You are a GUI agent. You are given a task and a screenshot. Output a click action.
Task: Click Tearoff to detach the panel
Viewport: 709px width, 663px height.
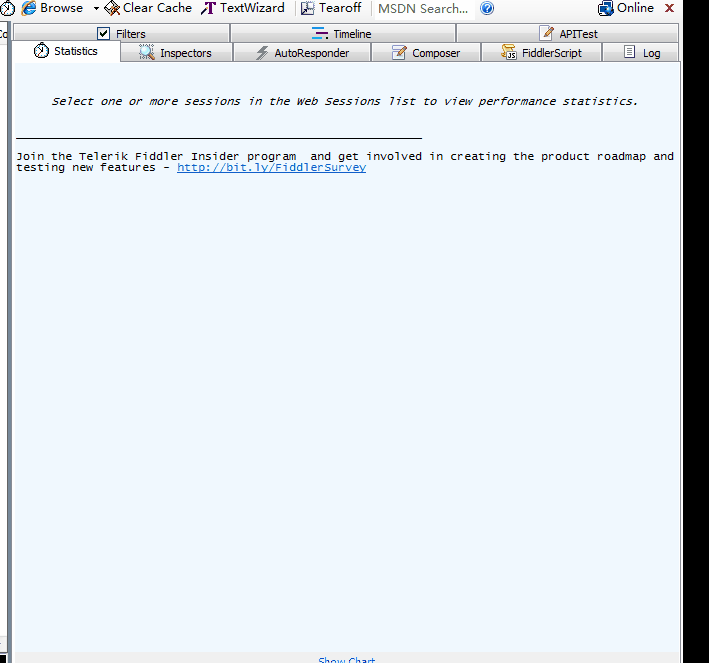[331, 8]
